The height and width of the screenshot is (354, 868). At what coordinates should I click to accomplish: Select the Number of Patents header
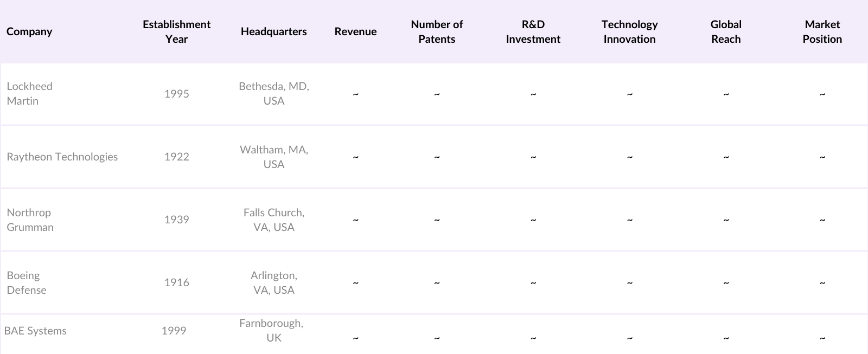[437, 31]
